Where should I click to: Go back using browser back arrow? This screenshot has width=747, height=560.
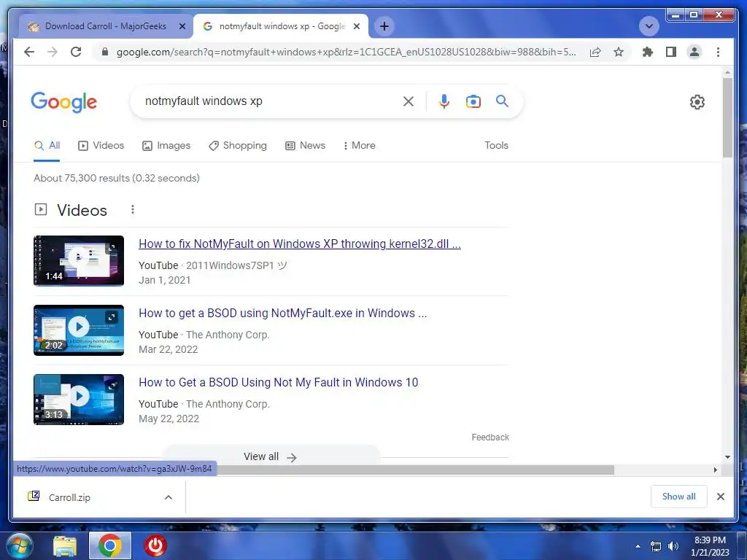pos(29,52)
